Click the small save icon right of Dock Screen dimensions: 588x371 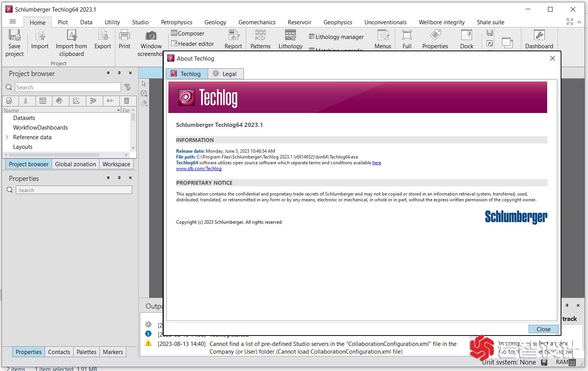(490, 33)
